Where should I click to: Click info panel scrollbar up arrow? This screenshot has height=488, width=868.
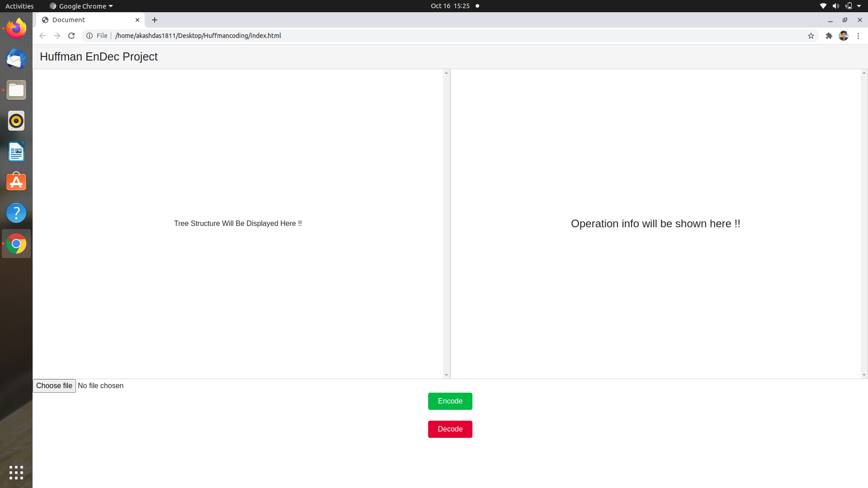[x=864, y=73]
